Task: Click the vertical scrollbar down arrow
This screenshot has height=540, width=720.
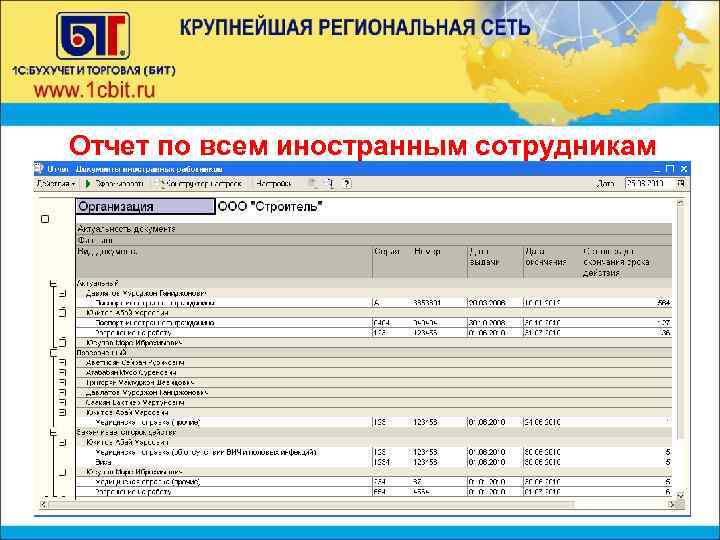Action: click(x=681, y=495)
